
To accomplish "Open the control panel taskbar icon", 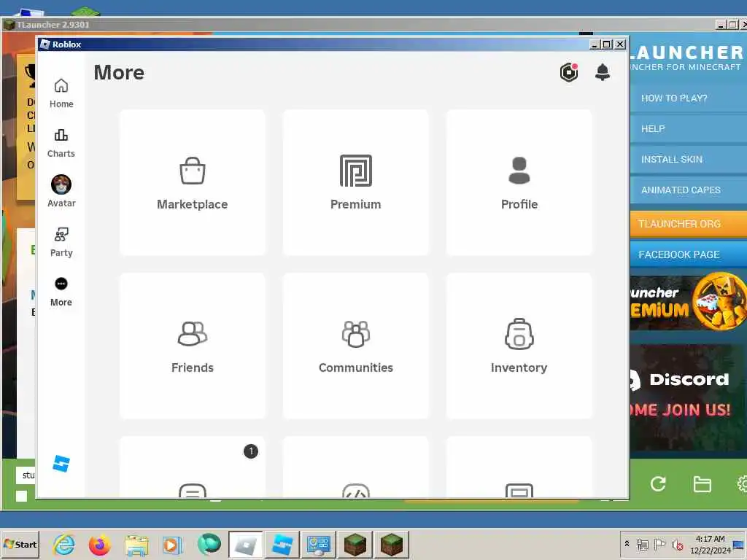I will (318, 545).
